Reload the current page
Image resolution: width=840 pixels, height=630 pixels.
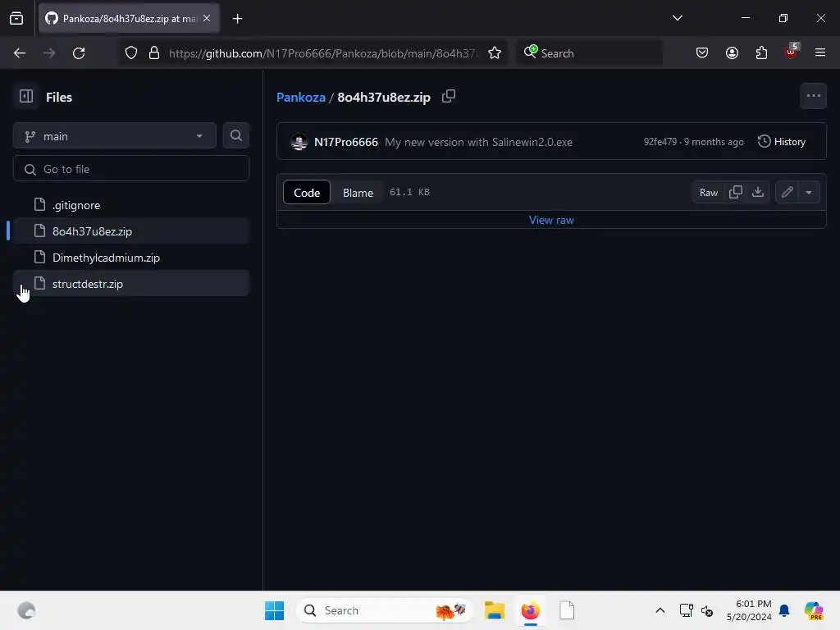(x=79, y=53)
